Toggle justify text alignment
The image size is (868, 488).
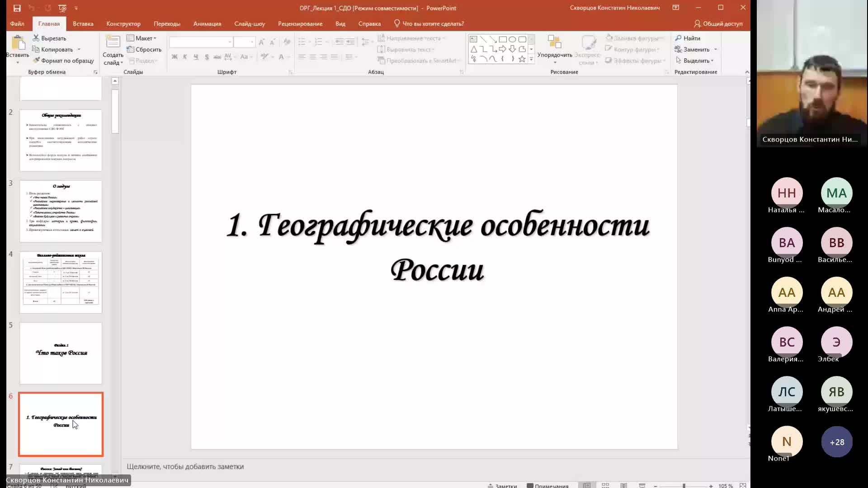334,57
